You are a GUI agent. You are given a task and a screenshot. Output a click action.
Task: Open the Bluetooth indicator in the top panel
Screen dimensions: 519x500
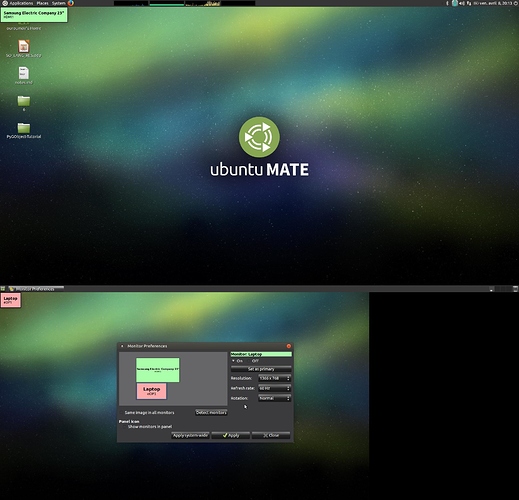(447, 3)
